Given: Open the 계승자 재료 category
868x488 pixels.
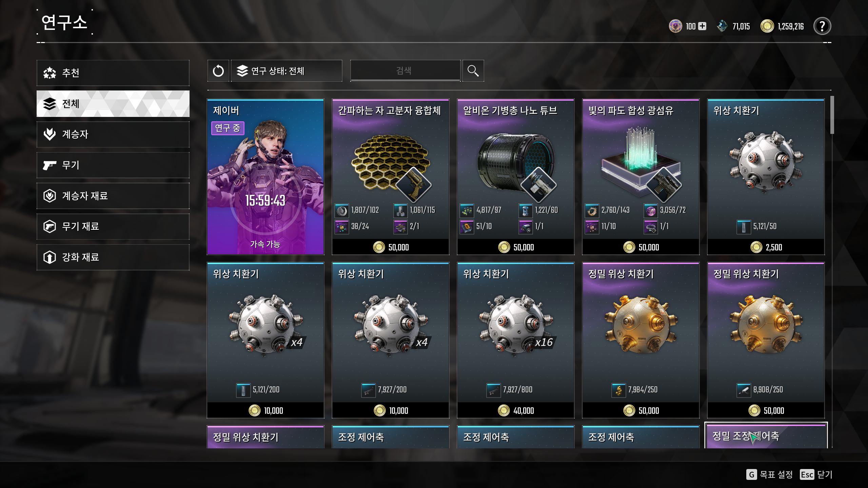Looking at the screenshot, I should pyautogui.click(x=113, y=196).
